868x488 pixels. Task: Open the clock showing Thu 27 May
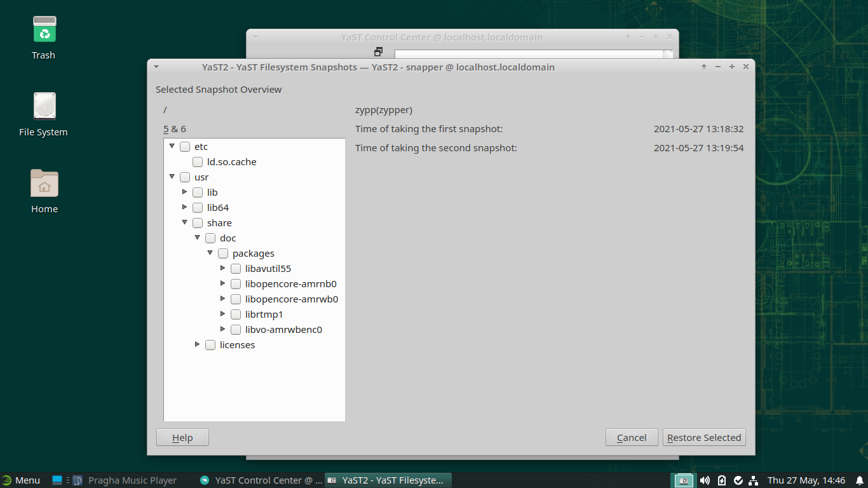(806, 480)
